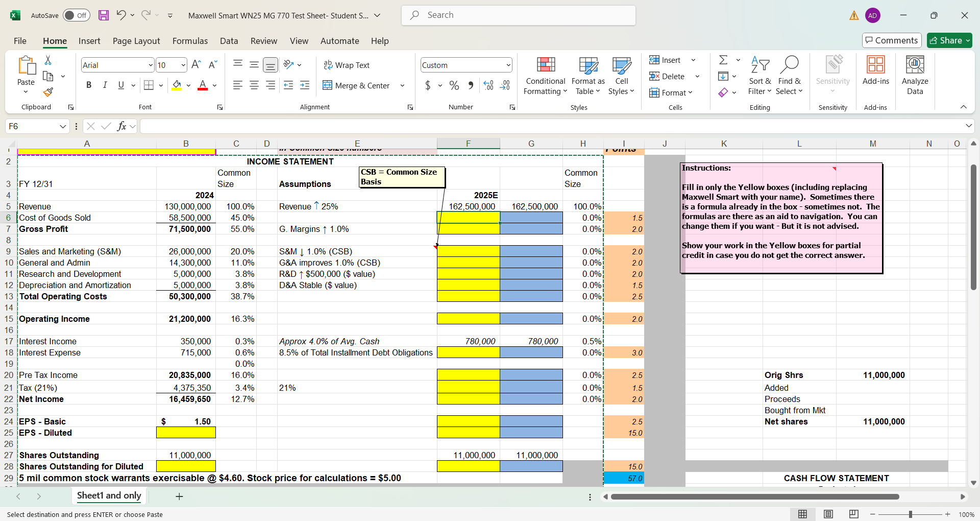Open the Formulas ribbon tab

(x=190, y=41)
